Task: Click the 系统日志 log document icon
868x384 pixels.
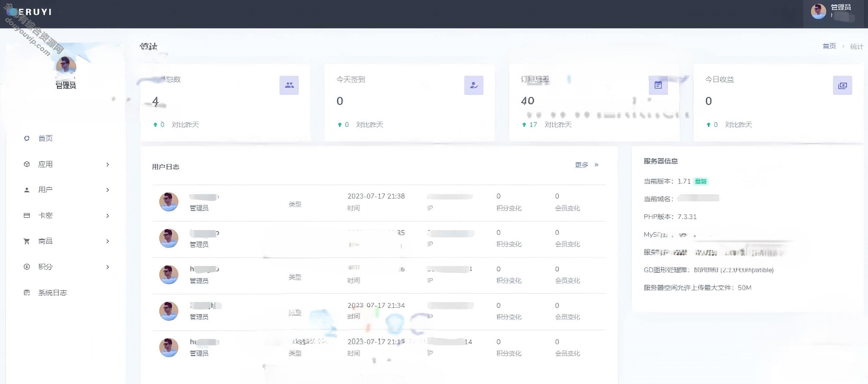Action: pos(27,293)
